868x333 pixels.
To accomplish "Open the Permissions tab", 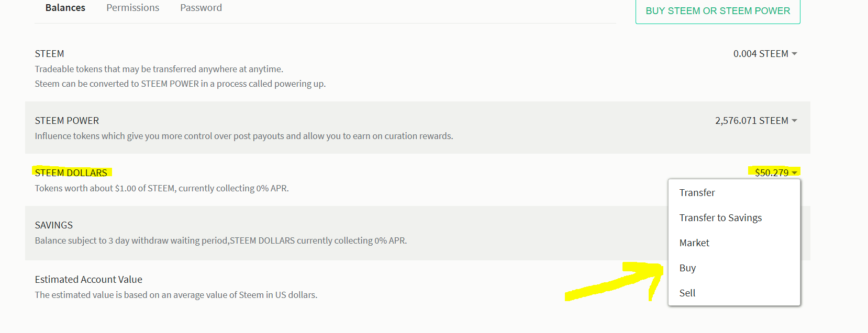I will [132, 8].
